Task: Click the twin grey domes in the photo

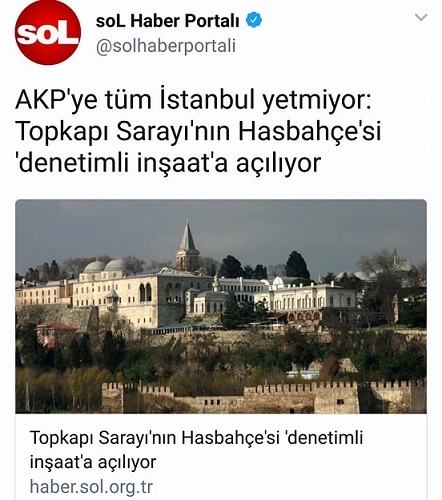Action: pyautogui.click(x=105, y=266)
